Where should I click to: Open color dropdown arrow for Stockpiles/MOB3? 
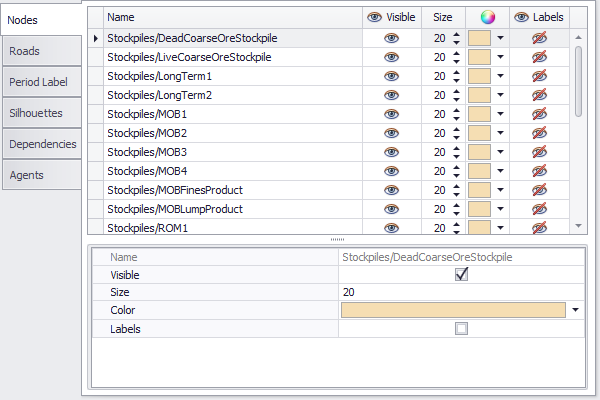point(500,152)
